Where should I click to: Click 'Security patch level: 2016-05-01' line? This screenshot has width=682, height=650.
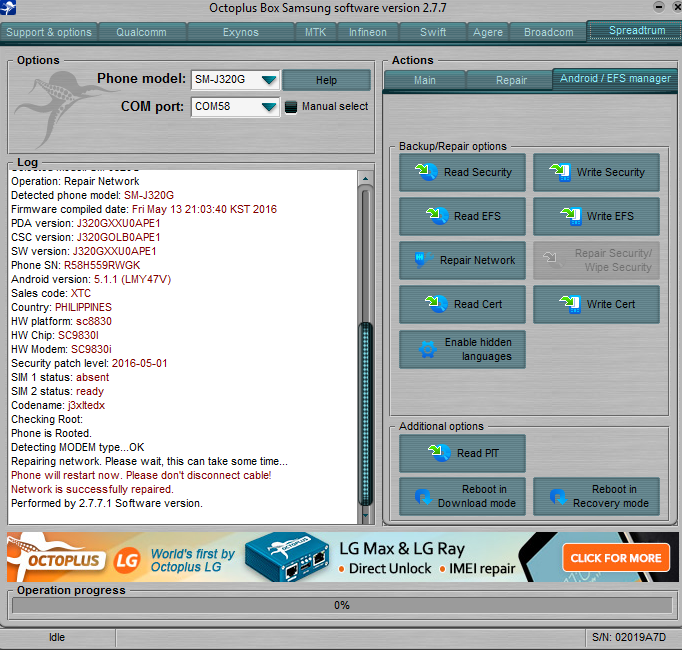(89, 363)
